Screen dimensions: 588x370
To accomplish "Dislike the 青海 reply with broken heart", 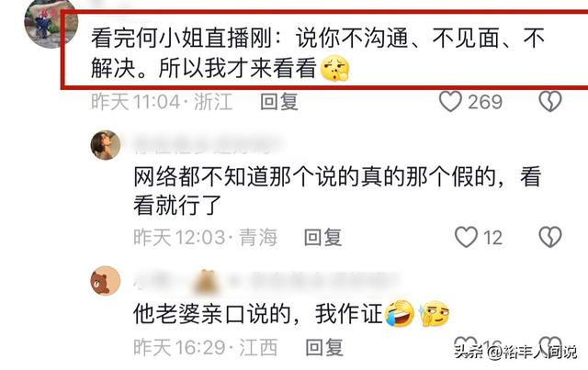I will tap(550, 237).
